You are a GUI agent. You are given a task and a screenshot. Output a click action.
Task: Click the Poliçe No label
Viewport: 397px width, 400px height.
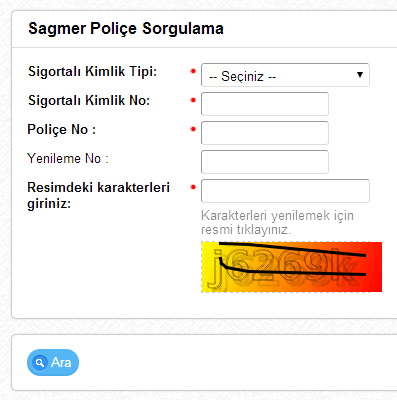[62, 129]
